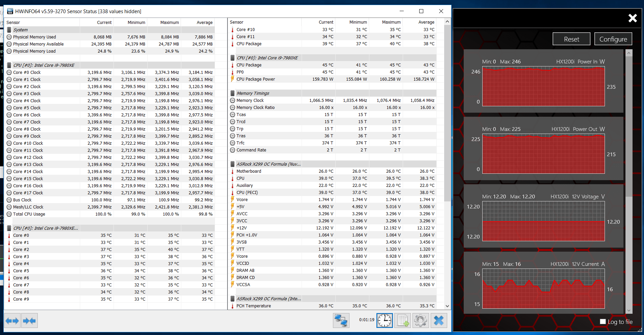
Task: Select the Command Rate row
Action: click(x=333, y=150)
